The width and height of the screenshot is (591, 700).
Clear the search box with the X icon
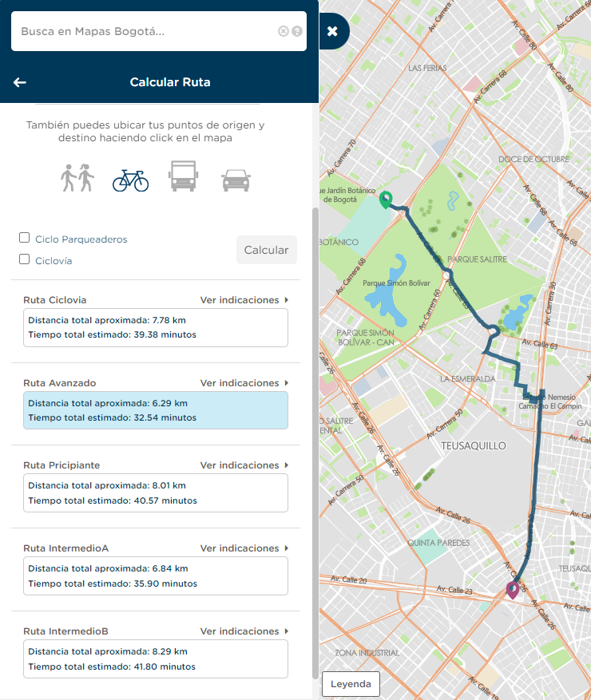tap(283, 31)
